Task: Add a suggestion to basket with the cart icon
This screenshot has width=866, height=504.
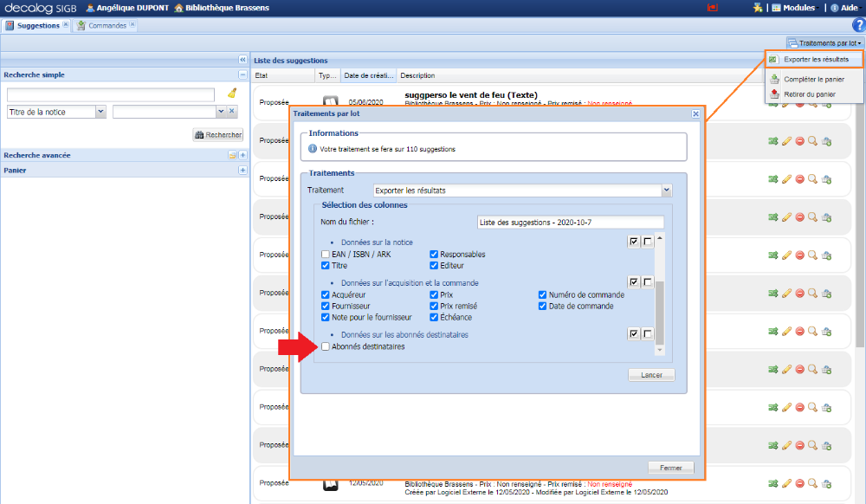Action: click(x=826, y=140)
